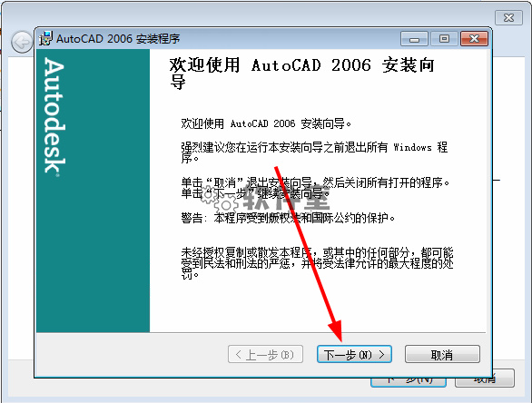
Task: Click the copyright paragraph beginning 未经授权复制
Action: click(x=317, y=263)
